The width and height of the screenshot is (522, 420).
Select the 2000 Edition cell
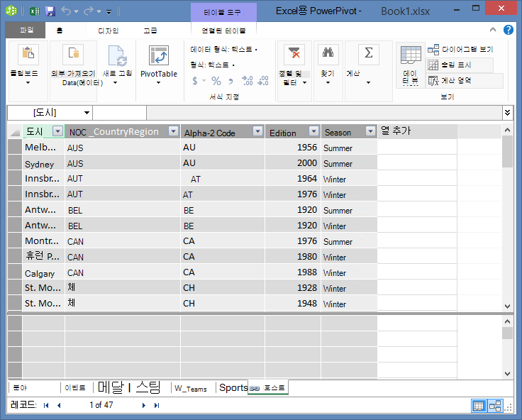(293, 163)
